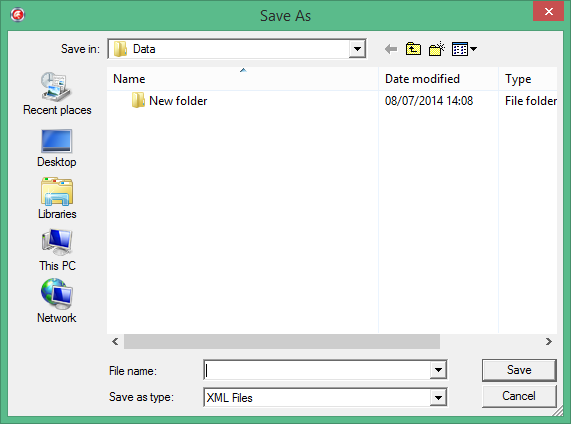Open the View Menu icon
The height and width of the screenshot is (424, 571).
[464, 49]
